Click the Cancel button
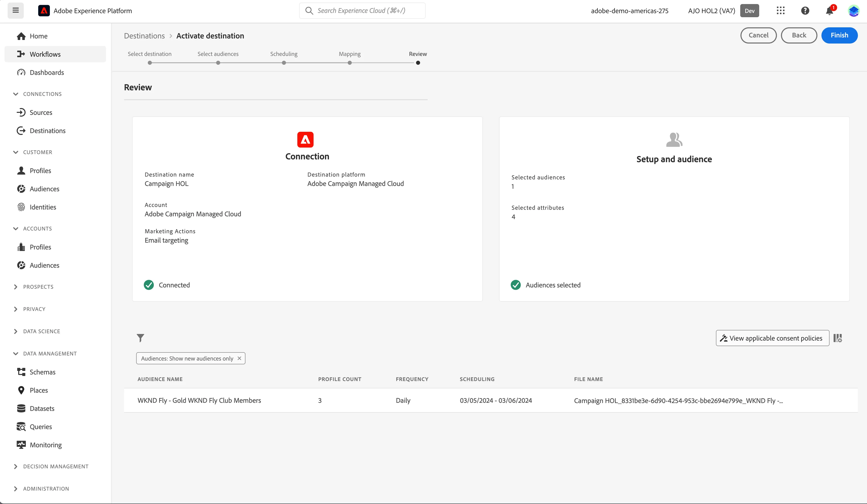Viewport: 867px width, 504px height. pos(758,35)
